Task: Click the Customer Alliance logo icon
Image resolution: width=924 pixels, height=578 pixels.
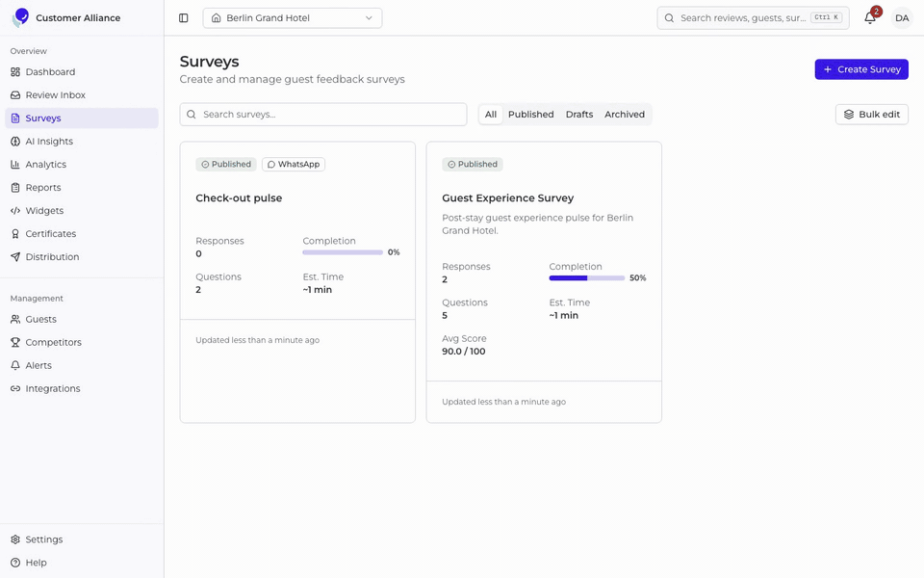Action: [x=20, y=17]
